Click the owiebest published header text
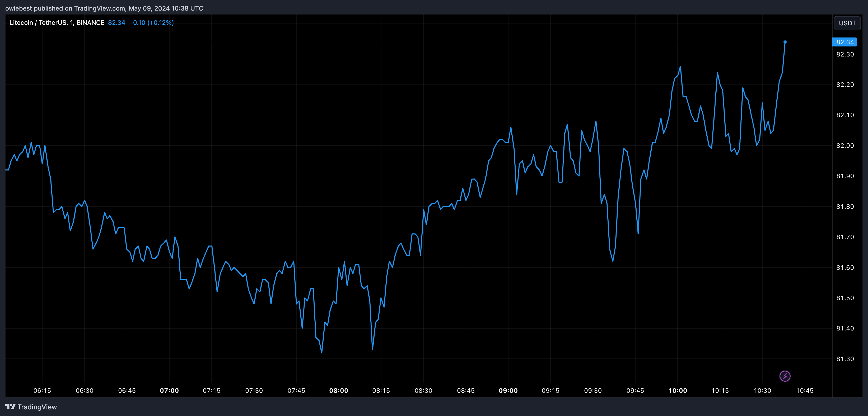Viewport: 868px width, 416px height. click(104, 8)
